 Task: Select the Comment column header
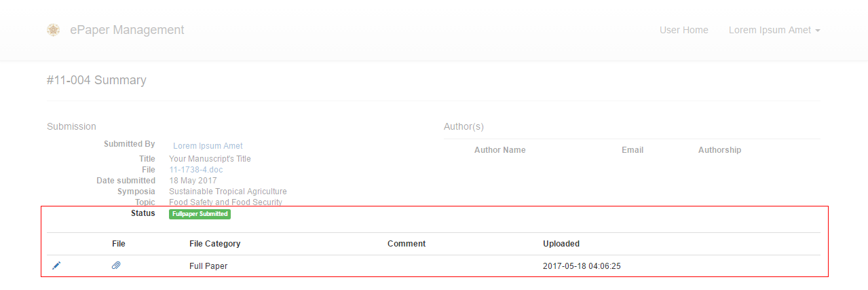tap(407, 244)
